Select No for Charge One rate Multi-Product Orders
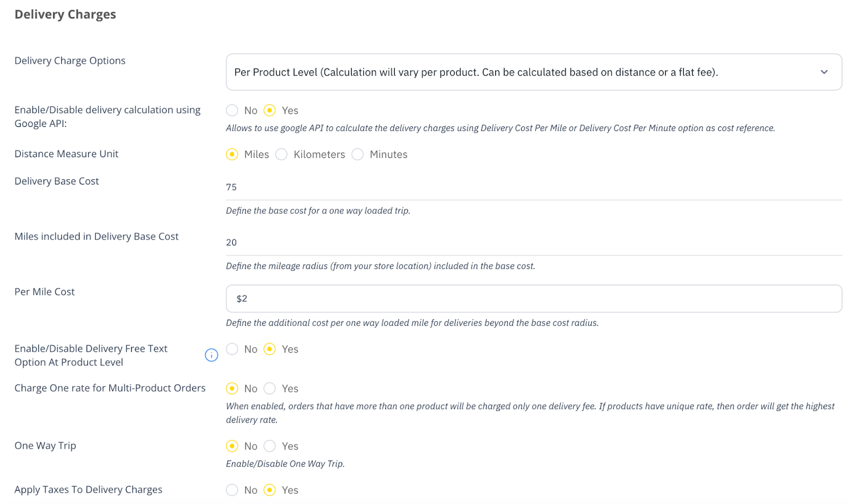 [232, 389]
